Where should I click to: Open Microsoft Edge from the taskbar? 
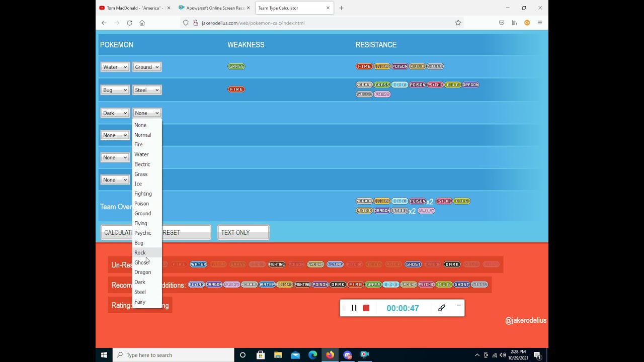312,355
